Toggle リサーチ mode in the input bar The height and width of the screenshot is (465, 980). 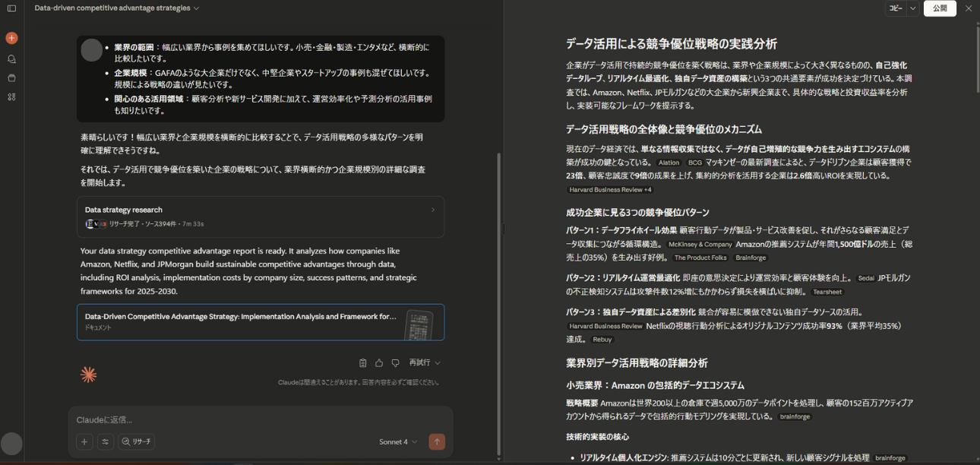[137, 441]
